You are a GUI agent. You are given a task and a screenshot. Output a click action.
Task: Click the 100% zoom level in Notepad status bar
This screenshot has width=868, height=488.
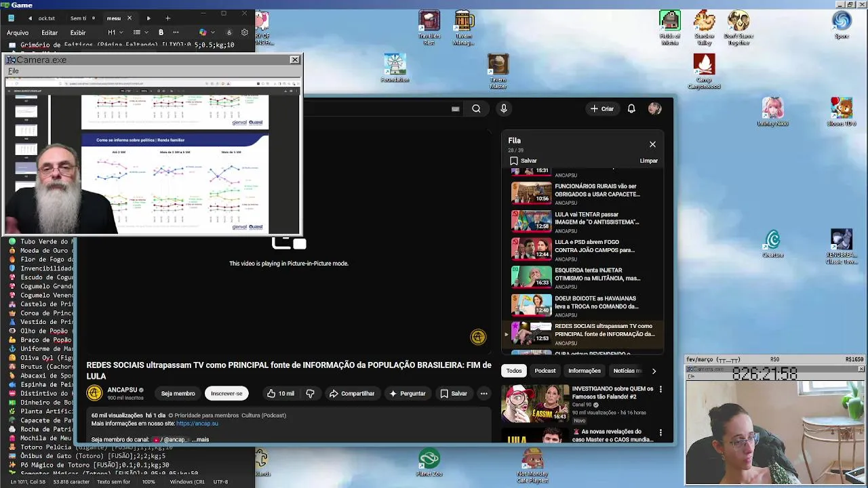tap(149, 482)
